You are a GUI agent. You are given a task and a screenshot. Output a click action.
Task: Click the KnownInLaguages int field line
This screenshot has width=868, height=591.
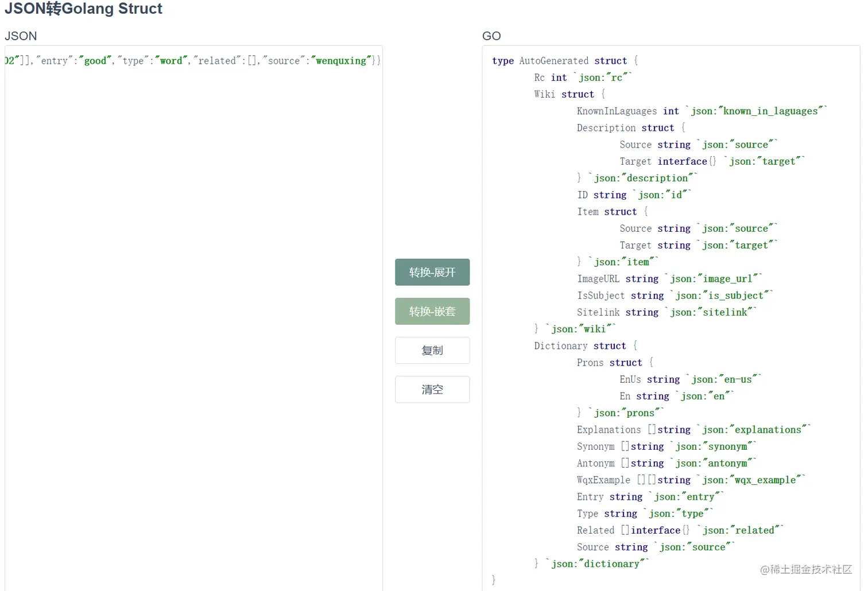tap(702, 111)
